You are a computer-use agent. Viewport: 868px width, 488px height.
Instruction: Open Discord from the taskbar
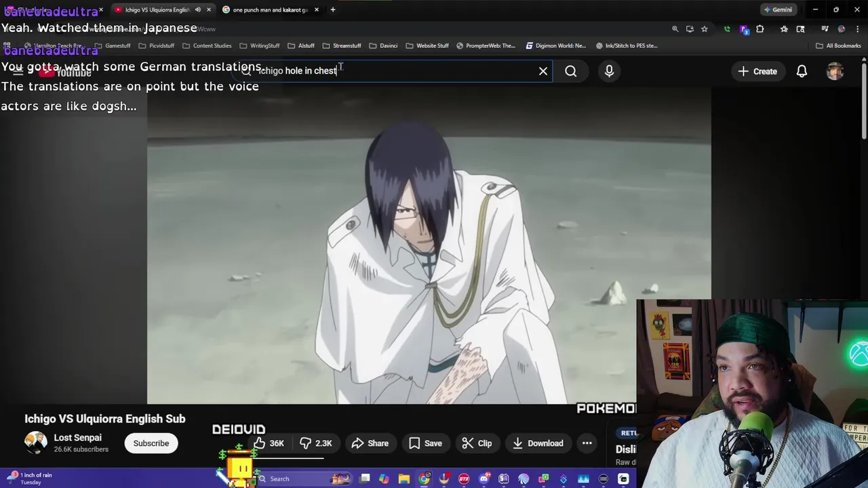tap(484, 479)
